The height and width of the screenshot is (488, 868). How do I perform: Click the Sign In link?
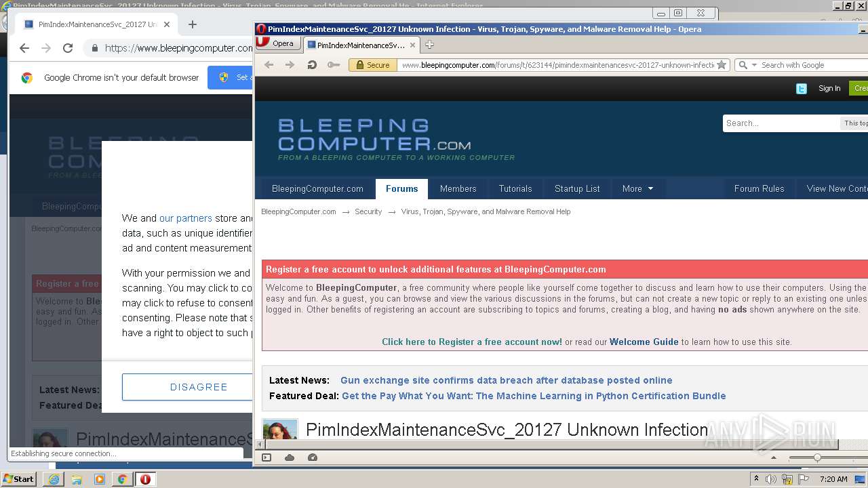pos(829,88)
